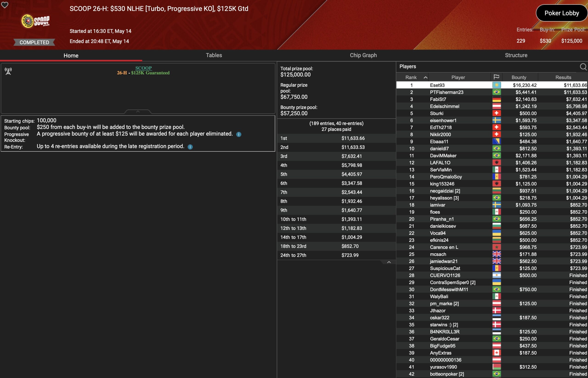Click info icon beside Progressive Knockout text
Screen dimensions: 588x378
point(238,134)
